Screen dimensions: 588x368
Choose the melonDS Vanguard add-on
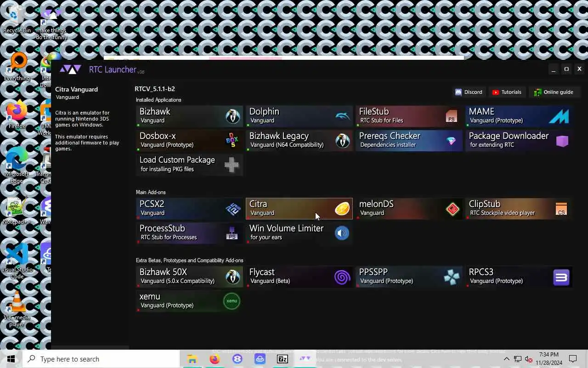[x=409, y=209]
